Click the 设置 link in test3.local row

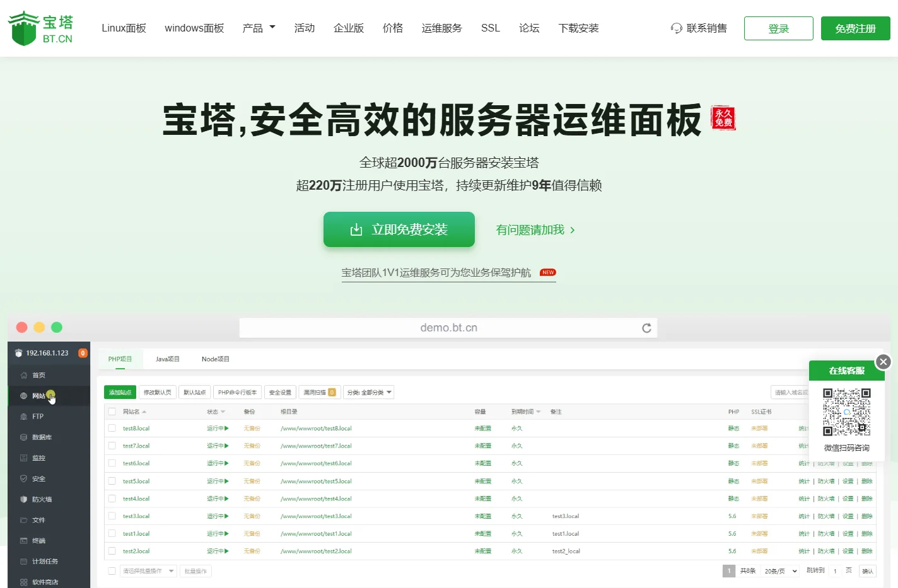click(848, 516)
